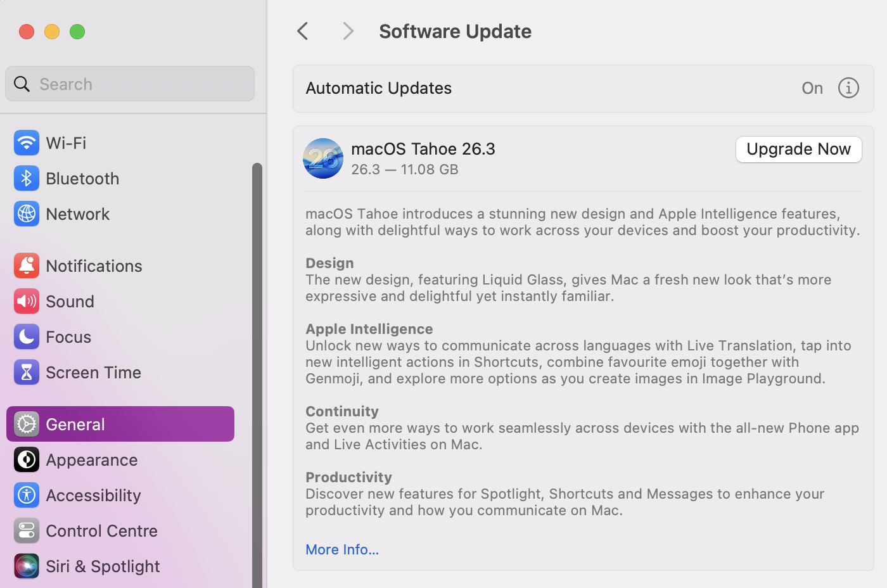Screen dimensions: 887x588
Task: Open Network settings
Action: click(77, 214)
